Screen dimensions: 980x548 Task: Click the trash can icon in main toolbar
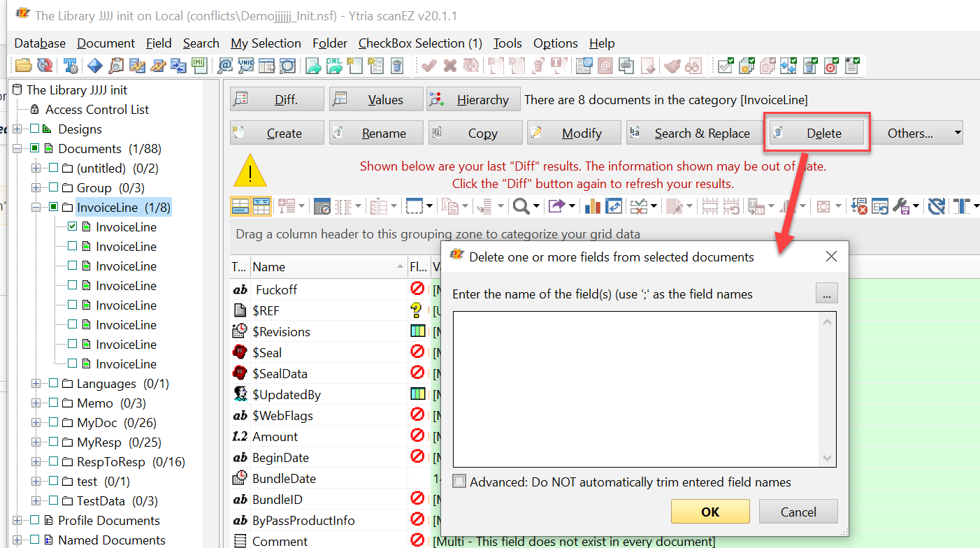tap(396, 66)
